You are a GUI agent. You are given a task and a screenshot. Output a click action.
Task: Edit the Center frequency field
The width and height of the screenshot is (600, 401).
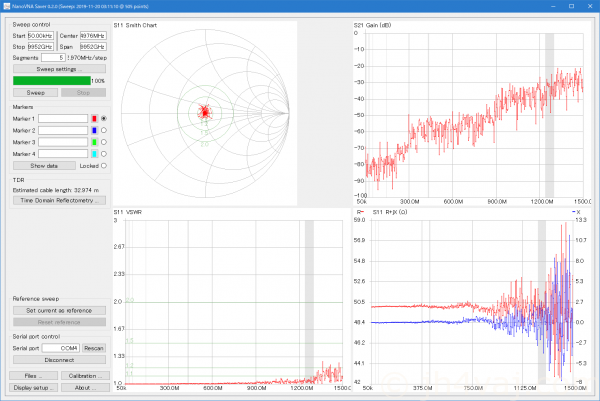(93, 36)
